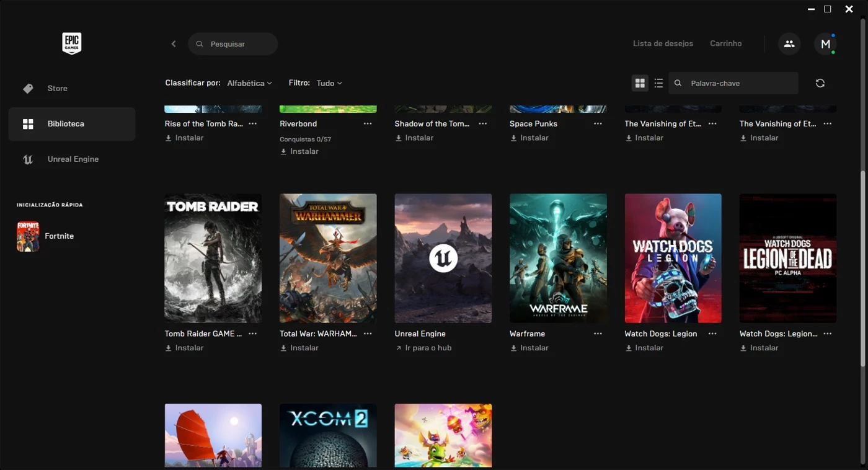Install Shadow of the Tomb Raider
The width and height of the screenshot is (868, 470).
point(415,138)
